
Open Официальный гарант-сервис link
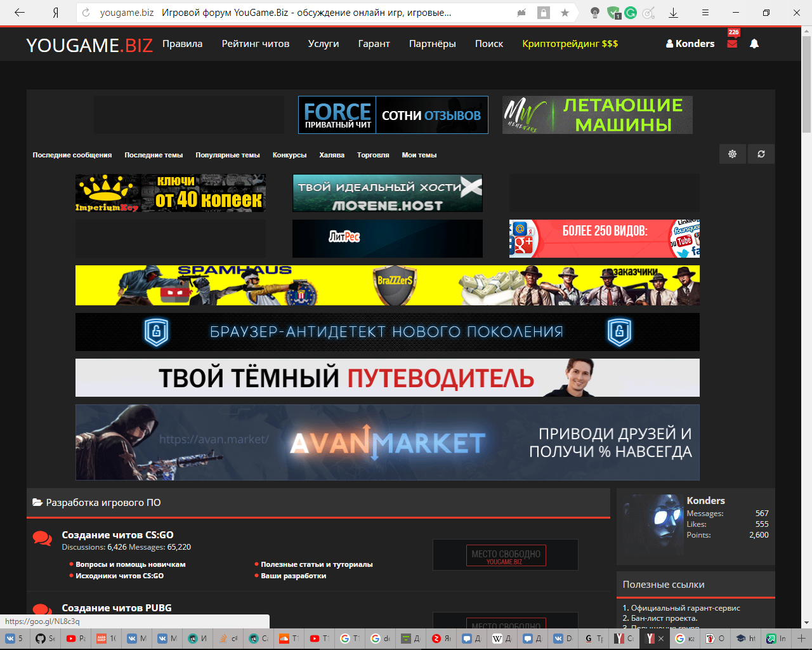[686, 608]
